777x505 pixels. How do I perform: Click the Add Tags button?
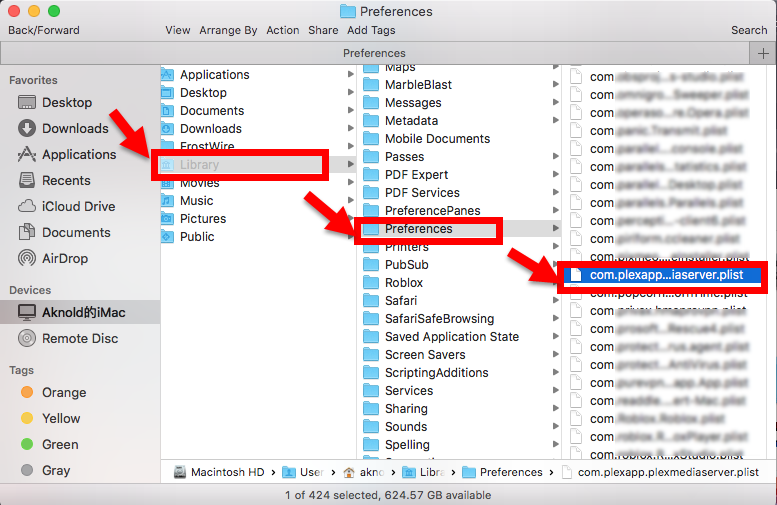click(x=371, y=30)
